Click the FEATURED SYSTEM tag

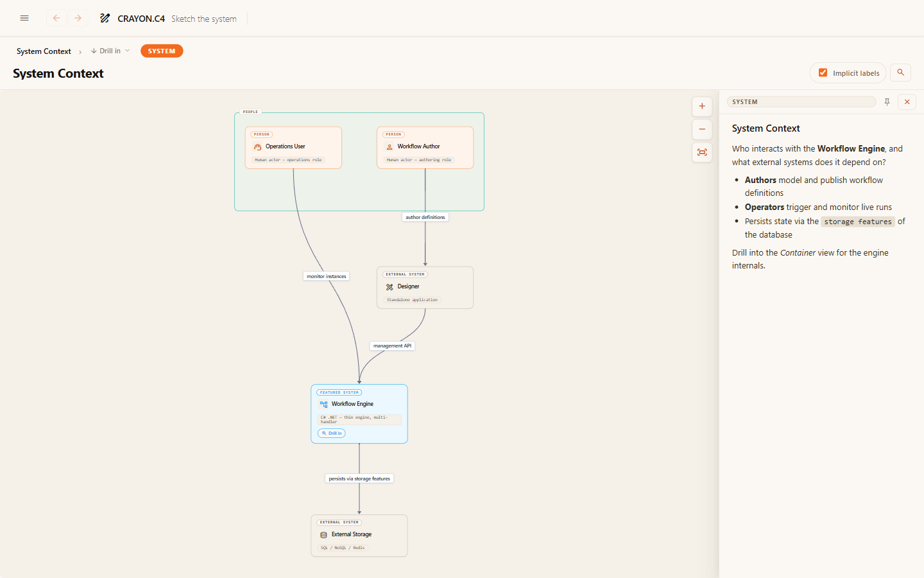click(x=339, y=392)
